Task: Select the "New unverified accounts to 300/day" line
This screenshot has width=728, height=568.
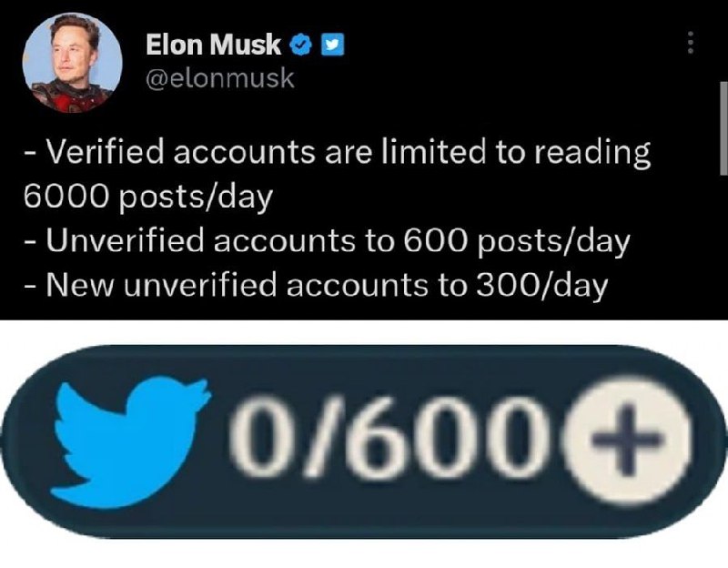Action: click(x=314, y=287)
